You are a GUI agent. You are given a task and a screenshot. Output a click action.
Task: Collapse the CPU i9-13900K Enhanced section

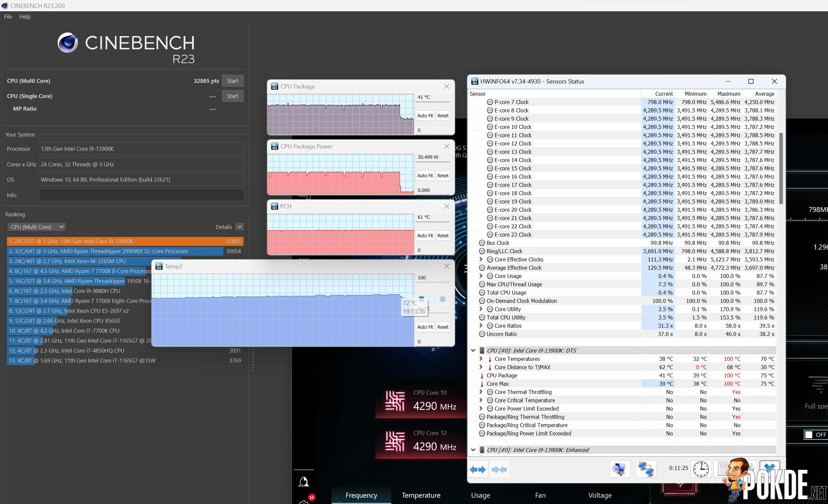pyautogui.click(x=473, y=450)
